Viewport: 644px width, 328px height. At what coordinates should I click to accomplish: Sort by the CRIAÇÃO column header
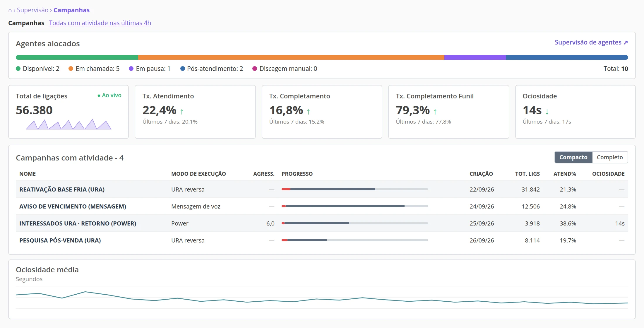coord(481,174)
